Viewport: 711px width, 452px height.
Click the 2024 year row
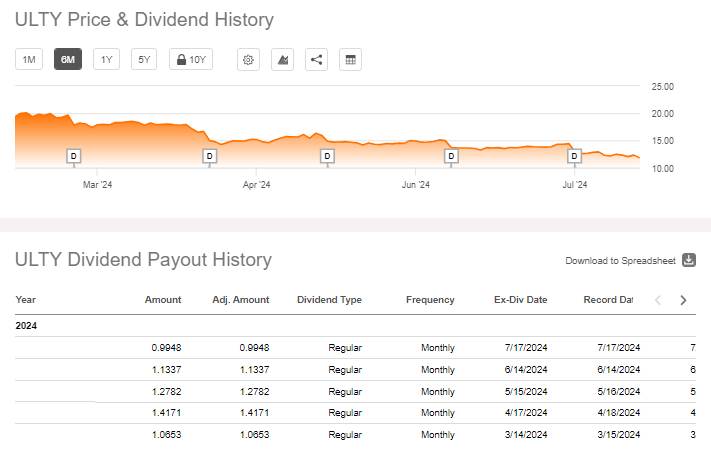355,326
